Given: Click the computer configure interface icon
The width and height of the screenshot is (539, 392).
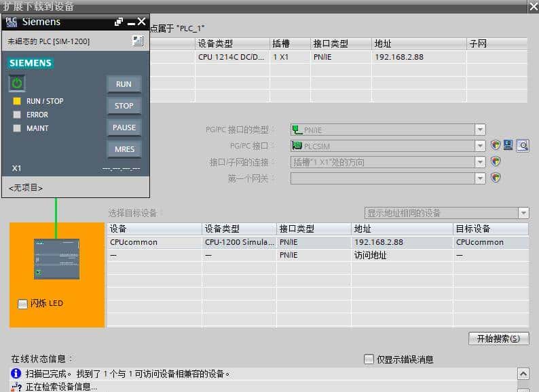Looking at the screenshot, I should 508,145.
